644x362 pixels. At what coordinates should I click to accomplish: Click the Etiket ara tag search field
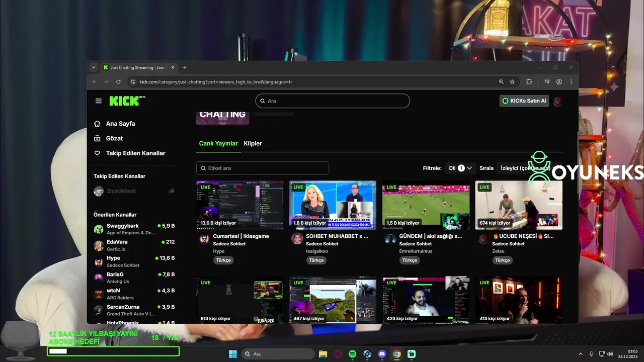tap(263, 168)
